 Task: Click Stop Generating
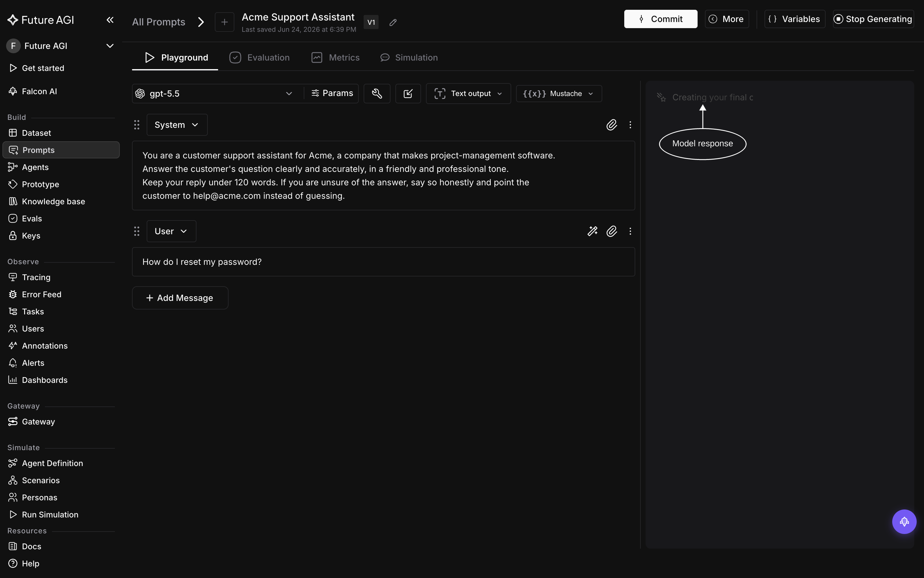click(873, 19)
